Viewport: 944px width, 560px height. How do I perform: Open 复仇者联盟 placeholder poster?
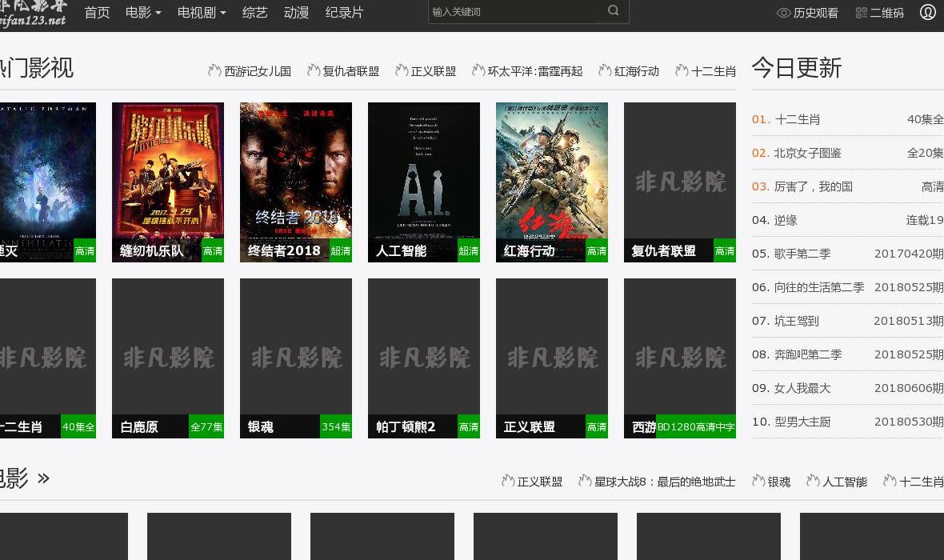680,182
